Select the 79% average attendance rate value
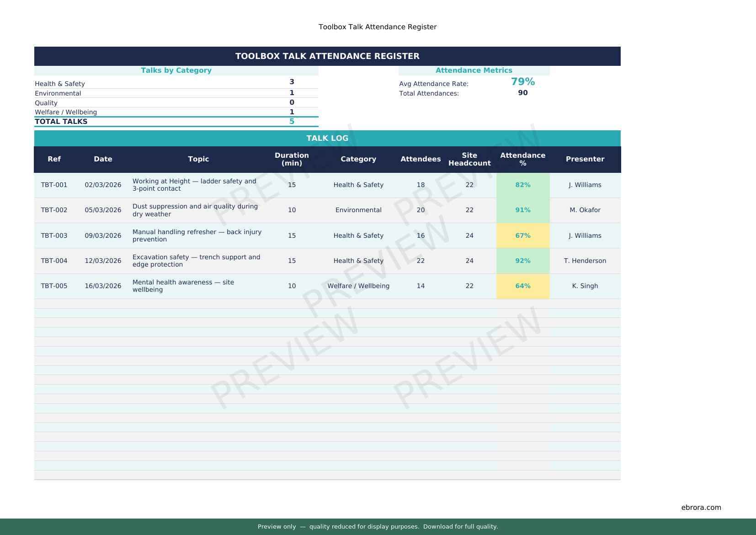This screenshot has height=535, width=756. point(522,82)
